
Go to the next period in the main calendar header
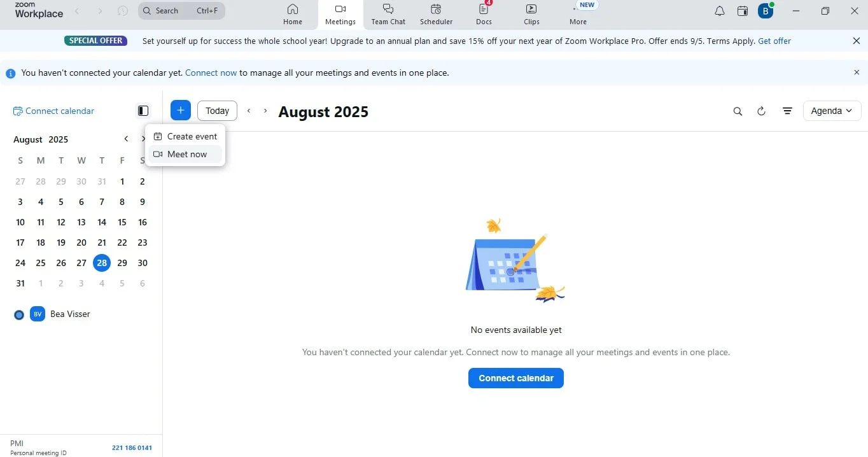(265, 111)
